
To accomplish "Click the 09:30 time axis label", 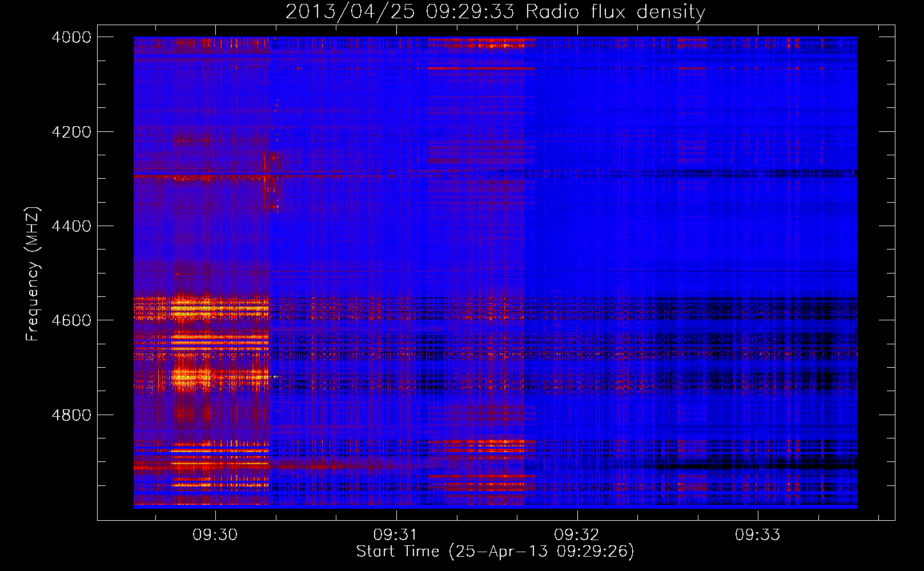I will point(215,535).
